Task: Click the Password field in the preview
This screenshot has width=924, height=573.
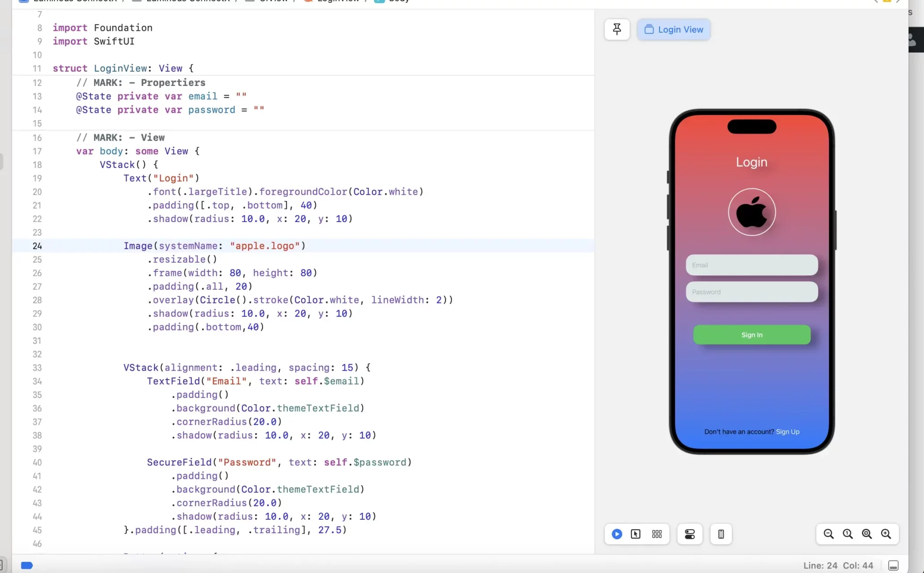Action: tap(752, 292)
